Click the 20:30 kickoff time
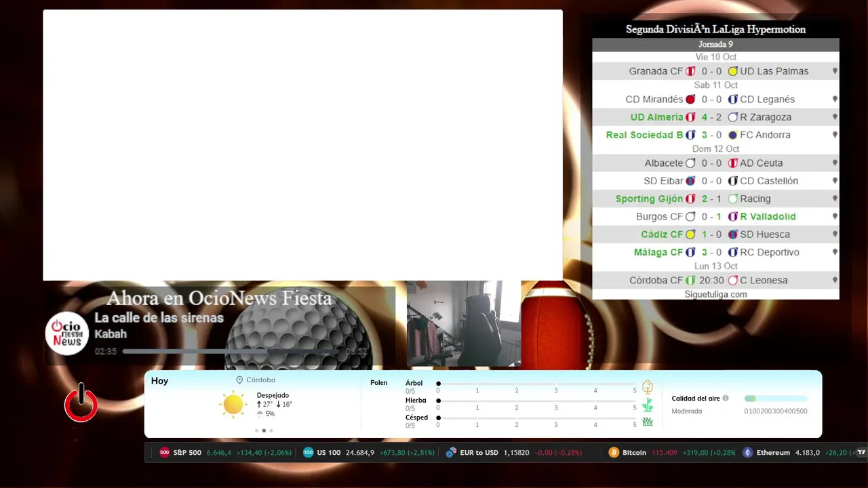 [712, 280]
